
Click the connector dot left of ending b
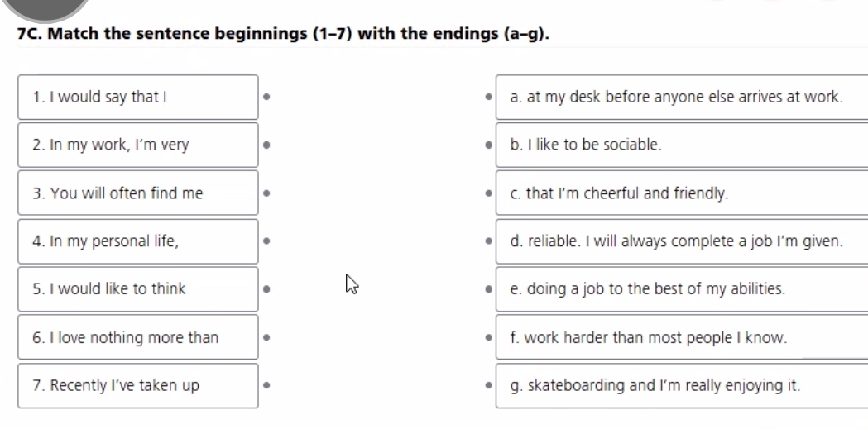coord(488,145)
